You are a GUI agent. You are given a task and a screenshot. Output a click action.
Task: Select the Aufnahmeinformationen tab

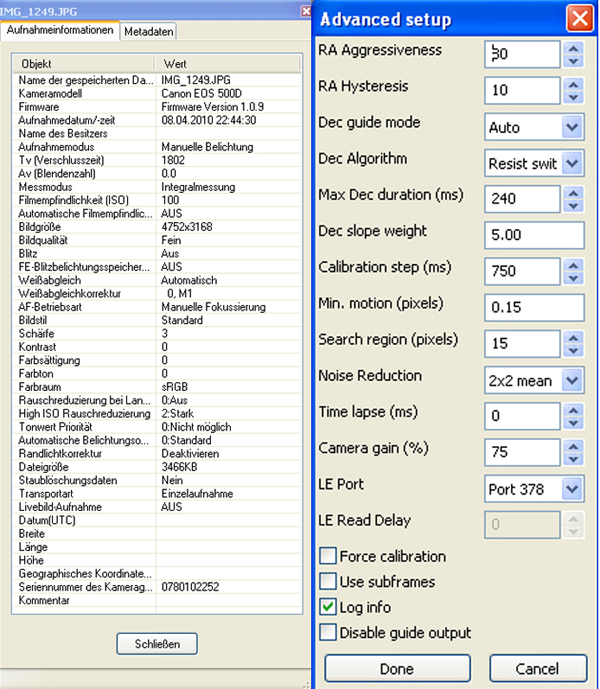coord(60,30)
